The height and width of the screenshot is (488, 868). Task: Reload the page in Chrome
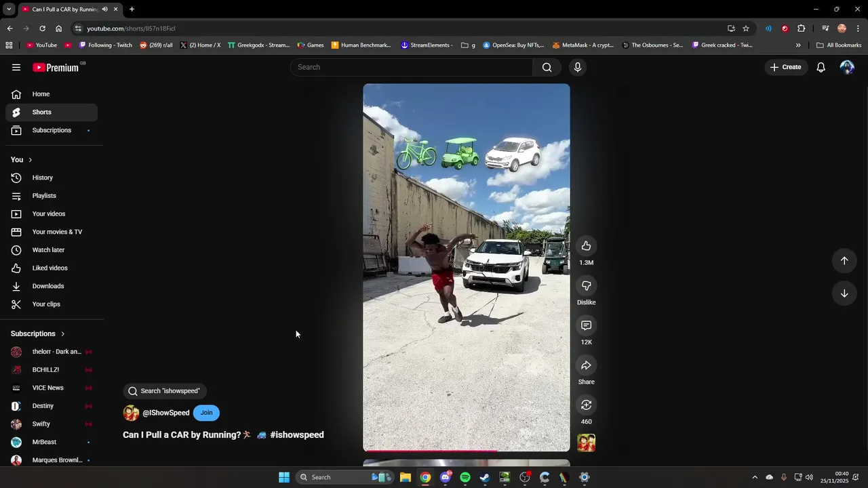[42, 28]
